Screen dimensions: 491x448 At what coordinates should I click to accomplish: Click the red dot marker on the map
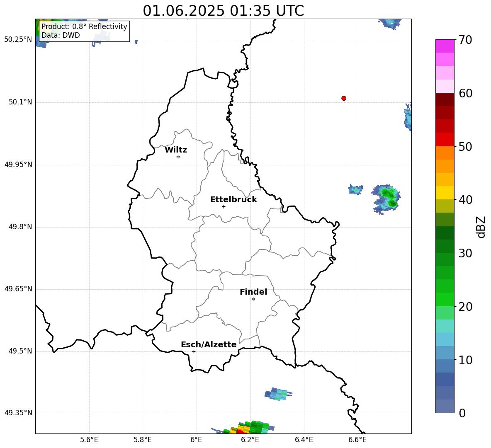click(344, 98)
